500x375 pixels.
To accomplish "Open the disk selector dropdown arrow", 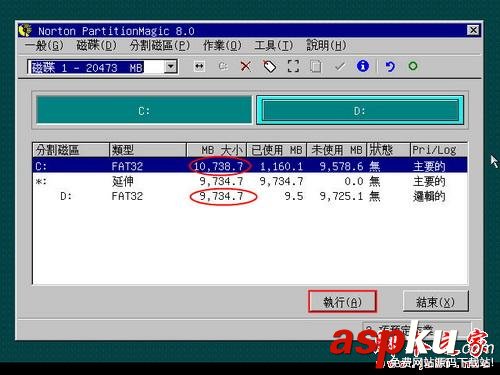I will [x=170, y=67].
